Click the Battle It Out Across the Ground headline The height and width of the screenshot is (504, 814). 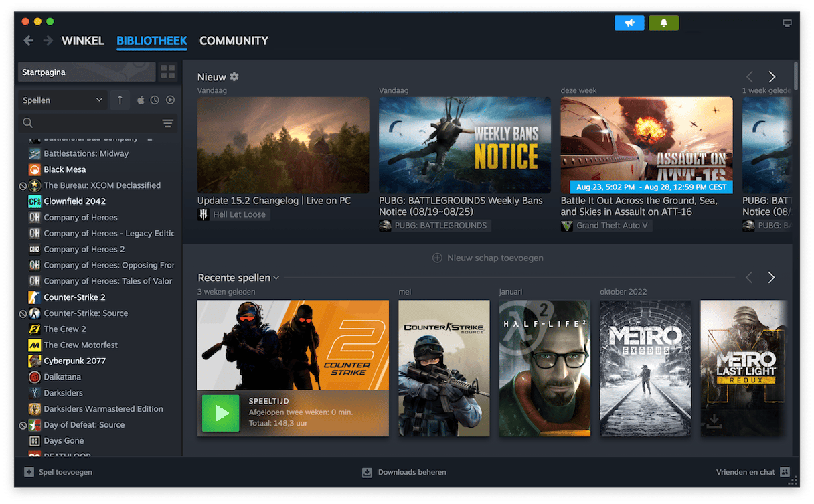(639, 206)
